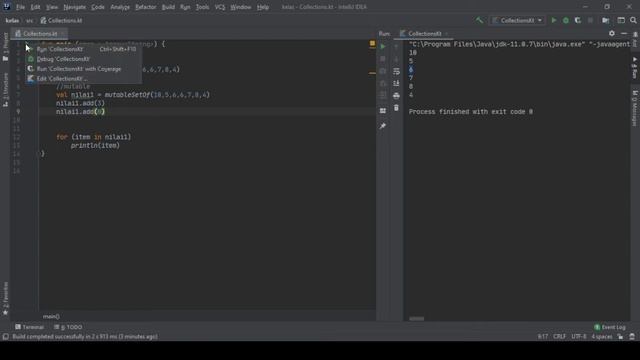Toggle the Favorites tool window on the left strip

(5, 298)
